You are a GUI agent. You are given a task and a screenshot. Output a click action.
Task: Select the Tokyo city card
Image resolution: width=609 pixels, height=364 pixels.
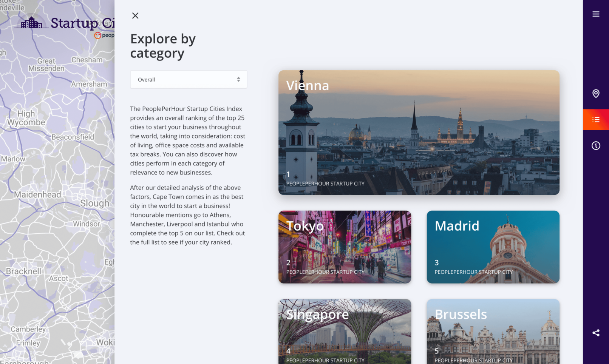tap(345, 247)
